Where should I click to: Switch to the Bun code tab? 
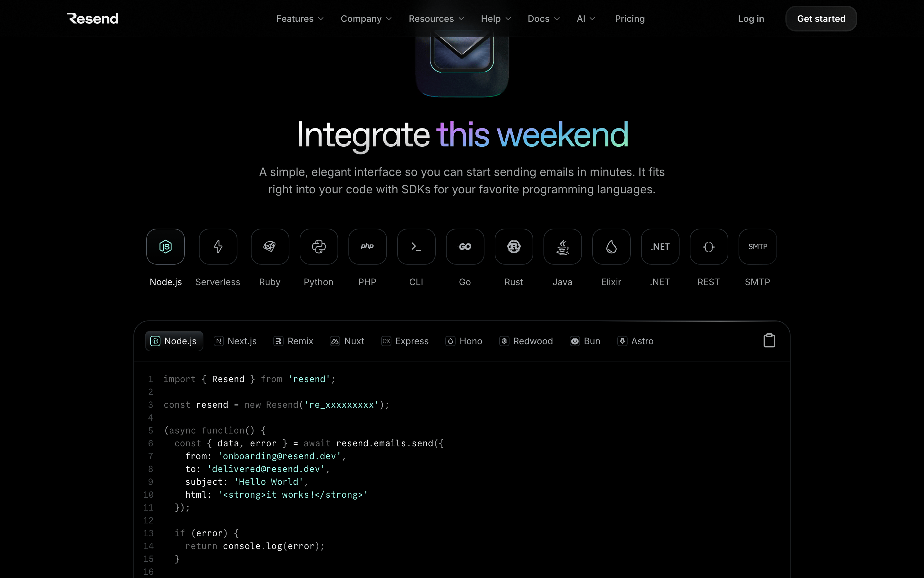(x=585, y=341)
